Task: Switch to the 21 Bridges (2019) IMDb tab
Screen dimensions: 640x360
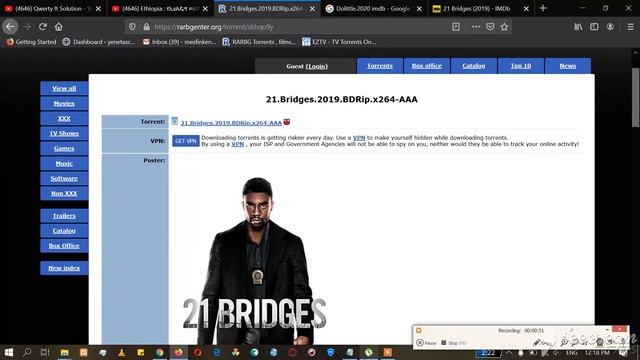Action: (x=475, y=9)
